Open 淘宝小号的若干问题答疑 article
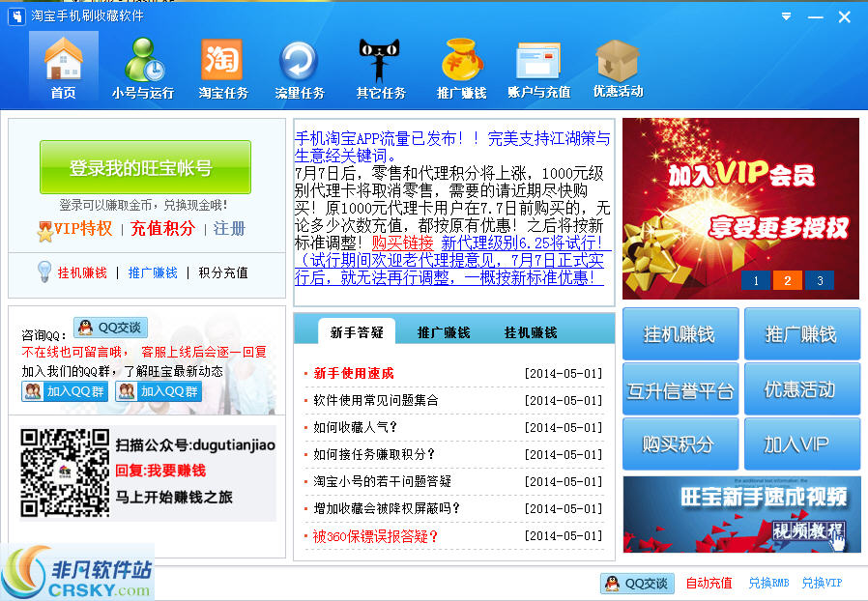 [x=383, y=481]
